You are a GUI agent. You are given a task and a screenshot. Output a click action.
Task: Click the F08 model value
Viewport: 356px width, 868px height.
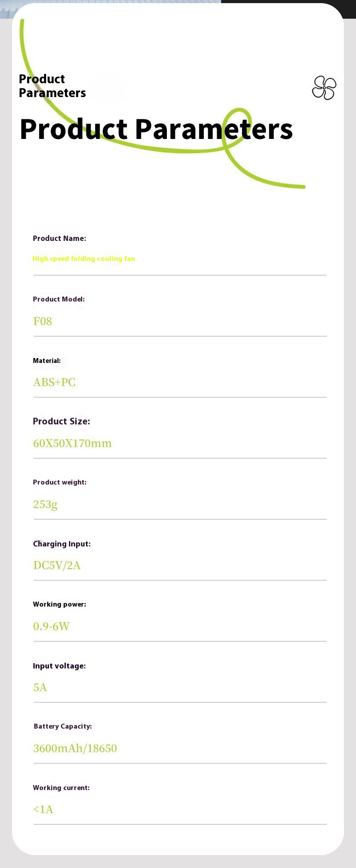coord(43,321)
